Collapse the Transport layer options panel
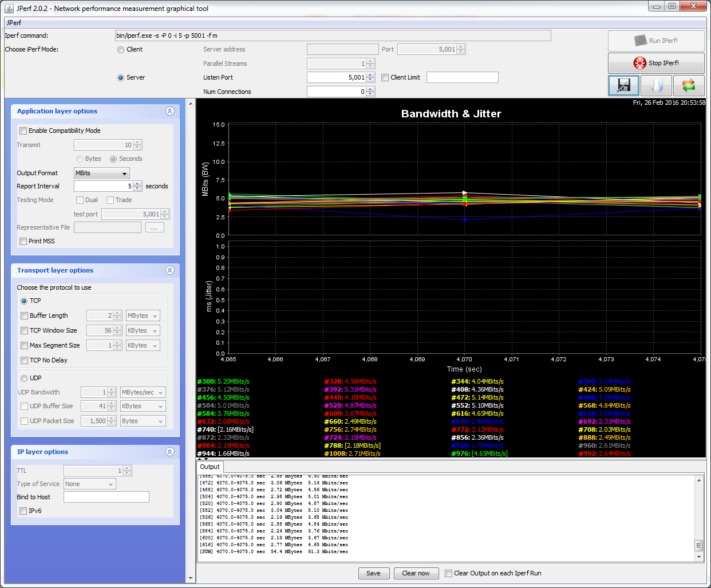 (x=170, y=270)
